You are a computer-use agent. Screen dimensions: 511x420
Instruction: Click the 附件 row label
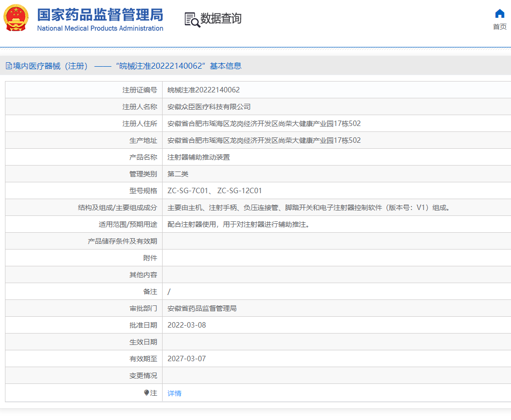tap(150, 258)
